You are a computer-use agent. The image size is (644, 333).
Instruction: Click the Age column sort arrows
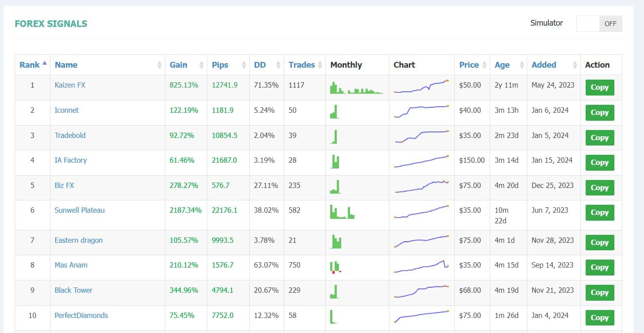click(522, 65)
